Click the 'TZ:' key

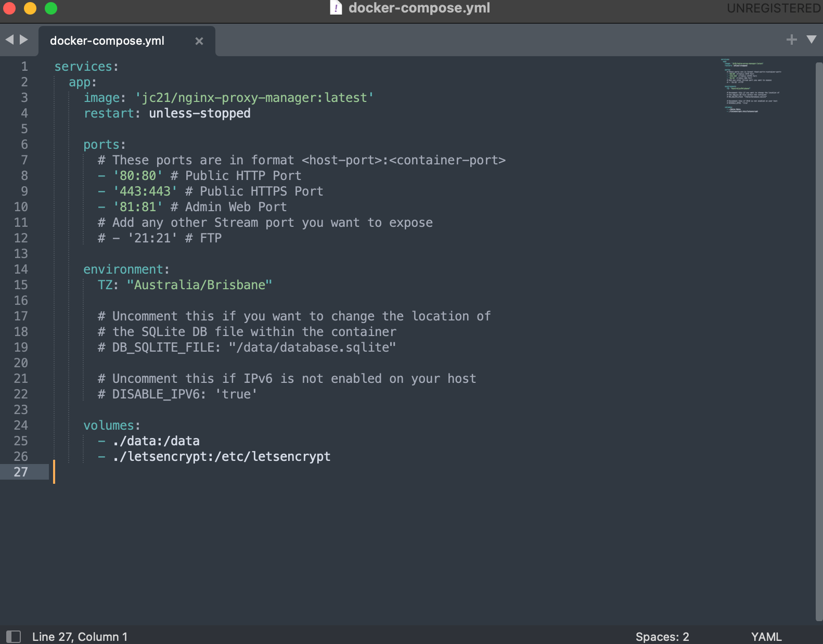[108, 285]
